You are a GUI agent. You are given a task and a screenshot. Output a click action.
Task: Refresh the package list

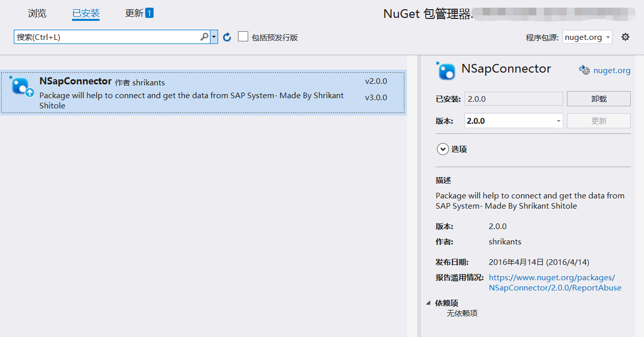[x=227, y=37]
